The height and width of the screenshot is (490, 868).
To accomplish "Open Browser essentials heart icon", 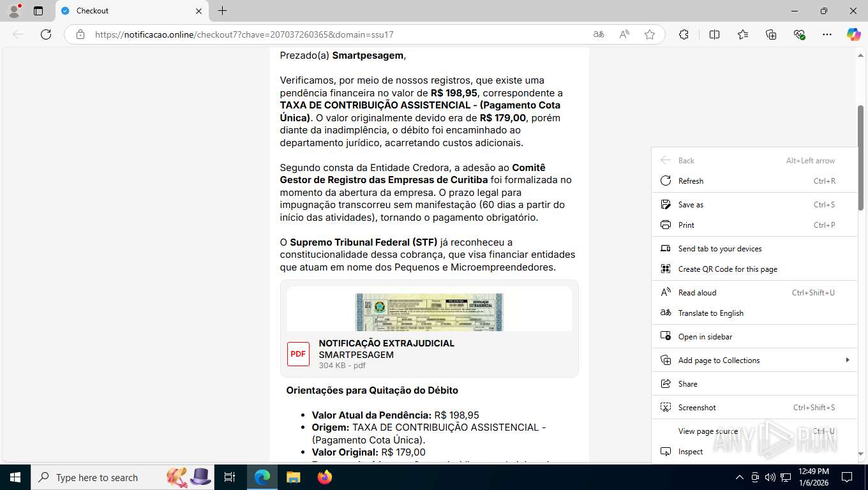I will point(799,34).
